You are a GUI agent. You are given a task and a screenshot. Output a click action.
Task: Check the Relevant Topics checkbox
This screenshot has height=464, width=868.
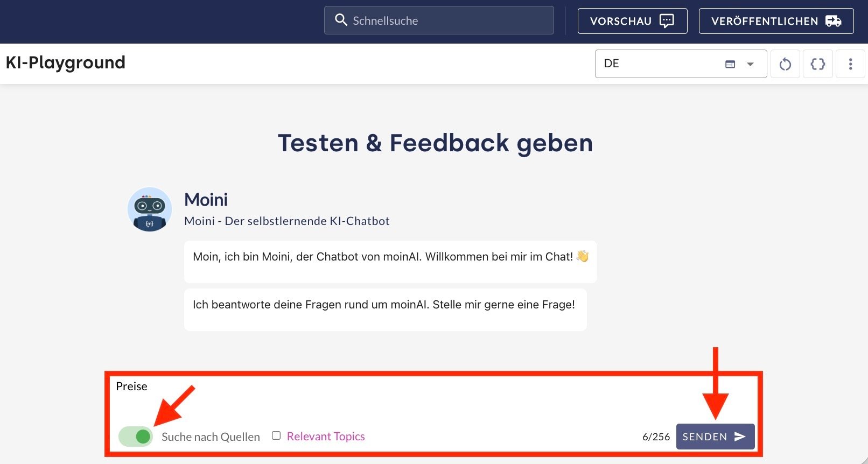coord(276,435)
